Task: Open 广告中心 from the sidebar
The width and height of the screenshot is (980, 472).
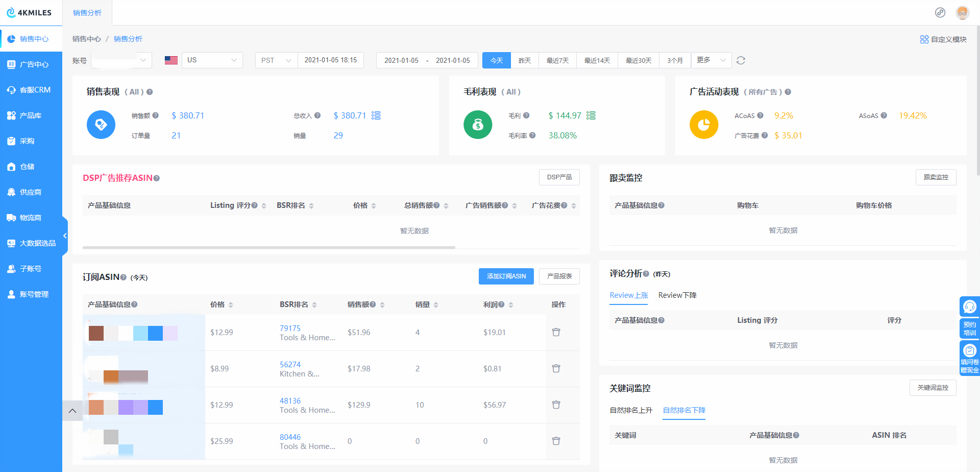Action: click(x=32, y=64)
